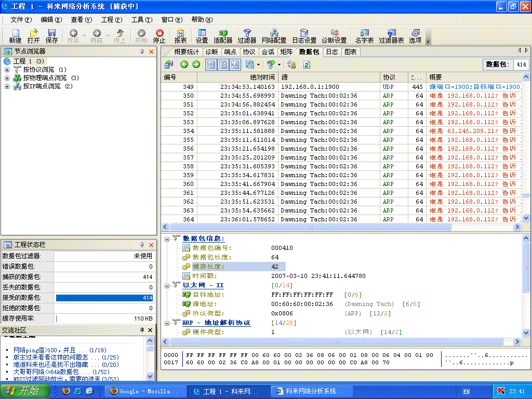
Task: Open the 报表 report icon
Action: [180, 36]
